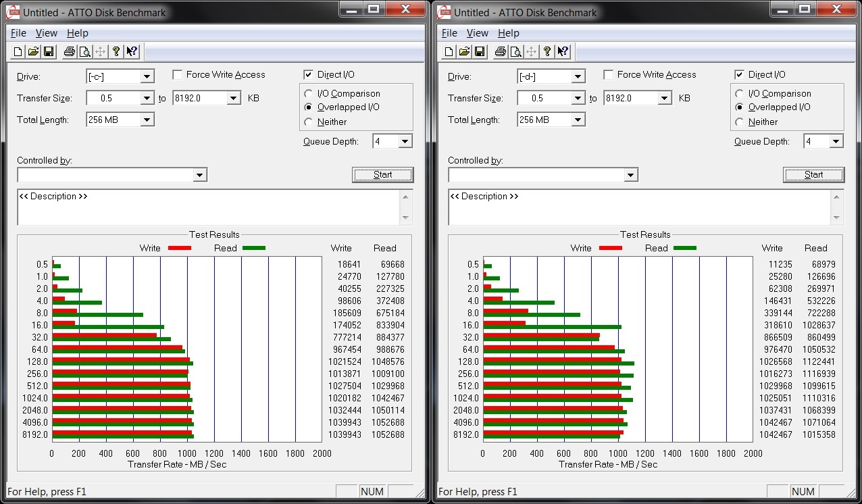Open Print Preview icon in drive C window
This screenshot has width=862, height=504.
(84, 51)
